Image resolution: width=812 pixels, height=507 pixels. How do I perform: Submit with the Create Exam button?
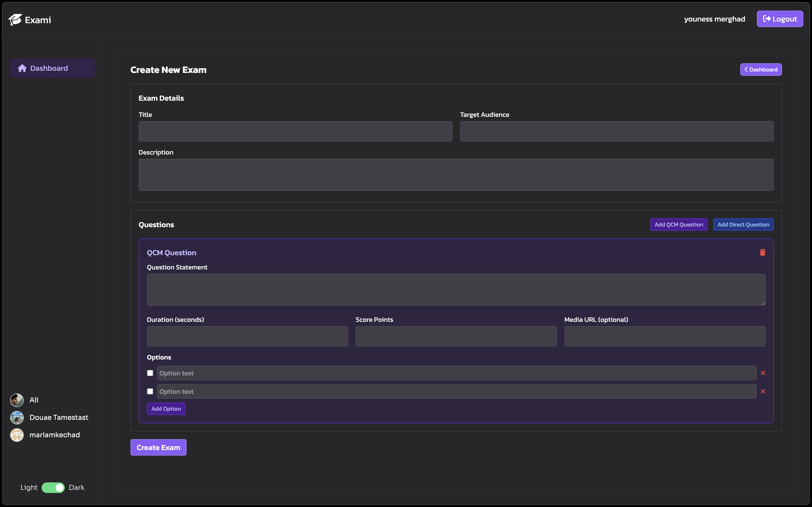158,447
